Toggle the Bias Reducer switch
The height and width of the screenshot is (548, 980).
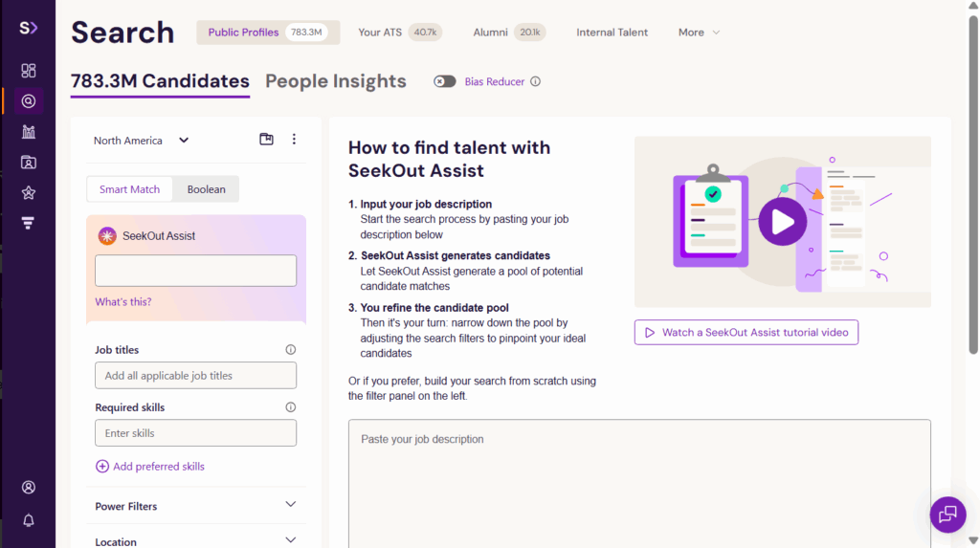445,81
